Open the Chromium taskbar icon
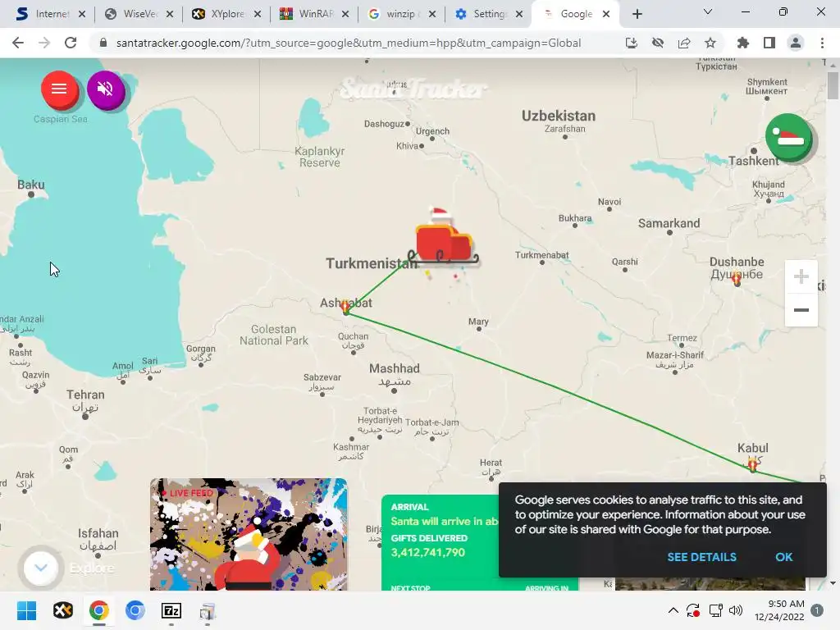This screenshot has width=840, height=630. click(135, 610)
